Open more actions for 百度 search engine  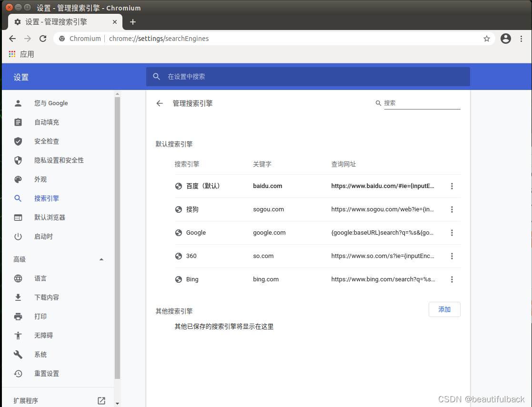[452, 186]
